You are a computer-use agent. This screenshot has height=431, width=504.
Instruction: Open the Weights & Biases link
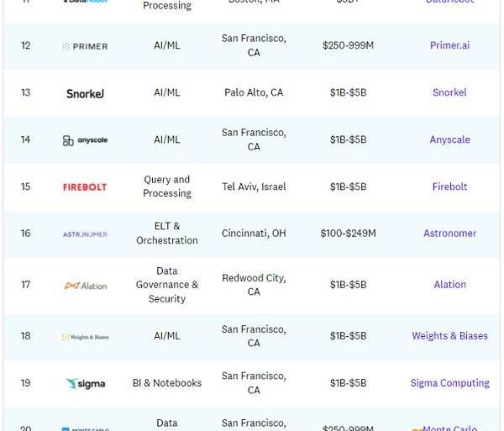(449, 336)
